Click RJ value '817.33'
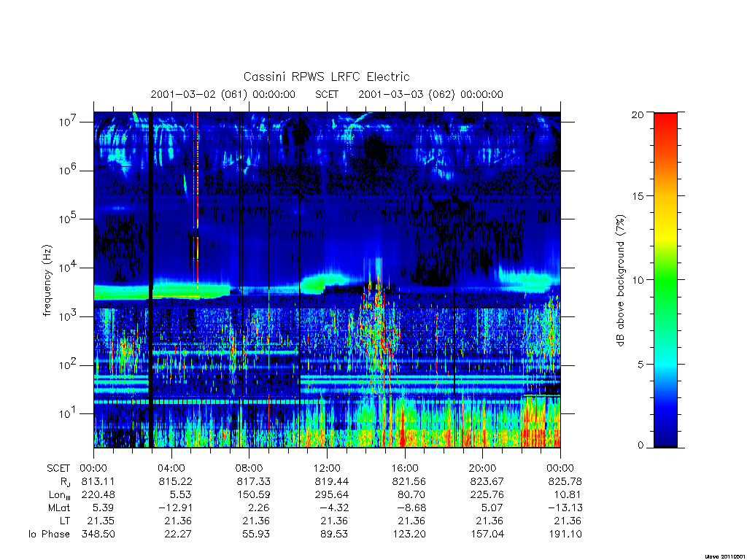 click(253, 481)
